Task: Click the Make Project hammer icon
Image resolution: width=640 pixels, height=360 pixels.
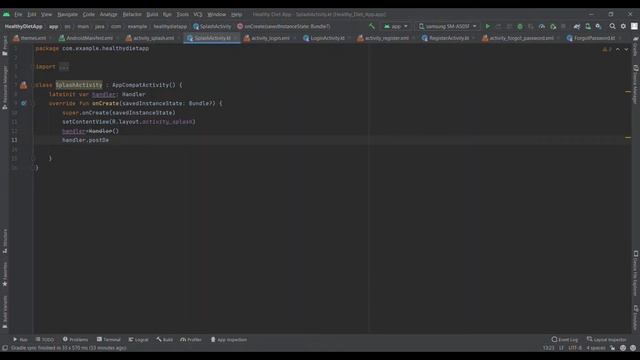Action: pos(371,26)
